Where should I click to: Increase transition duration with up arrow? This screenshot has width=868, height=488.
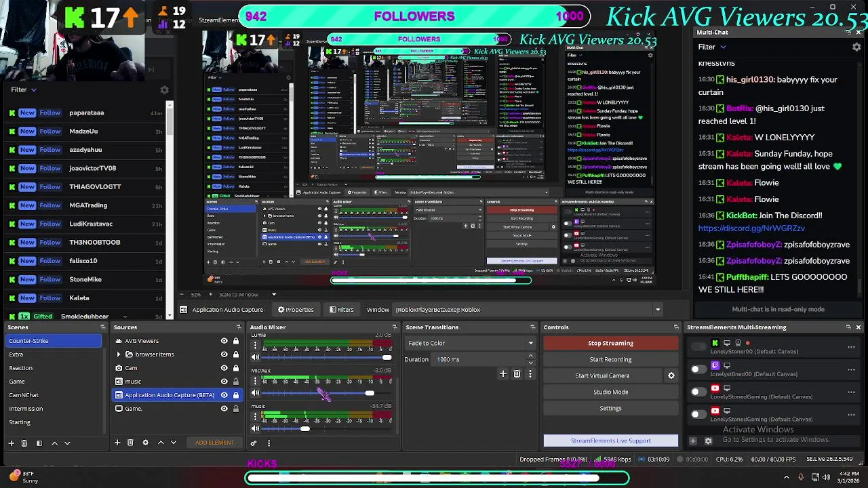click(530, 356)
